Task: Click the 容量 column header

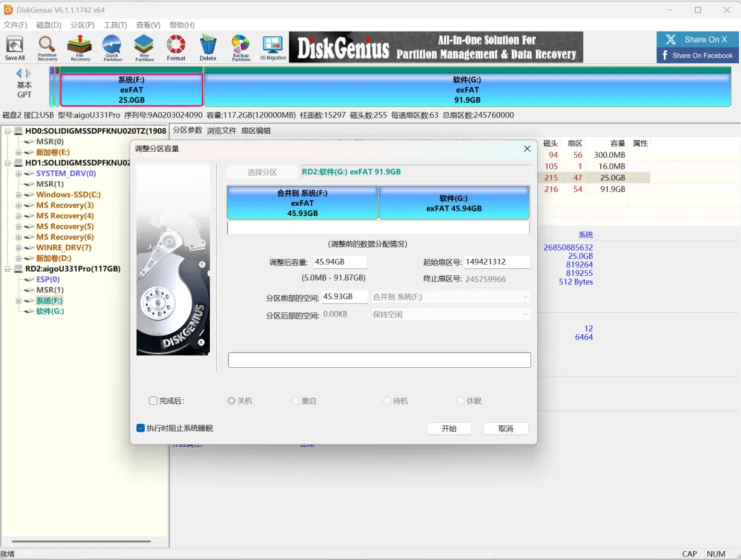Action: tap(617, 143)
